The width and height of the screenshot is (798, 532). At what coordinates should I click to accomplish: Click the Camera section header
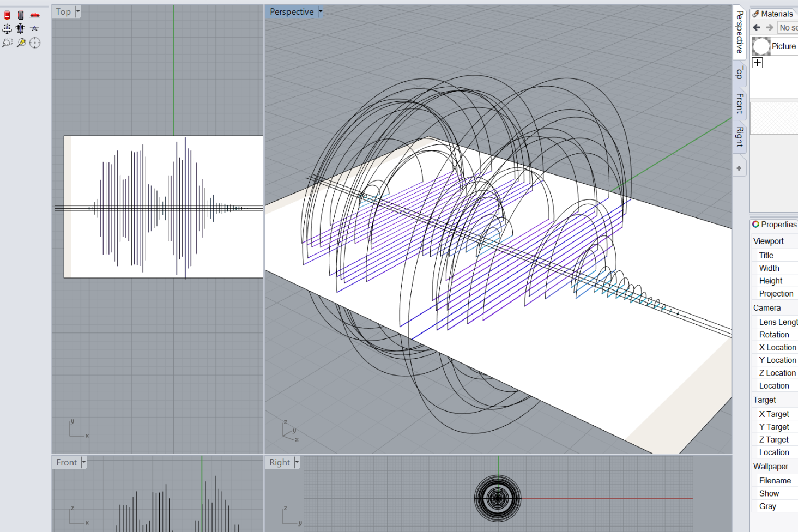[x=774, y=308]
